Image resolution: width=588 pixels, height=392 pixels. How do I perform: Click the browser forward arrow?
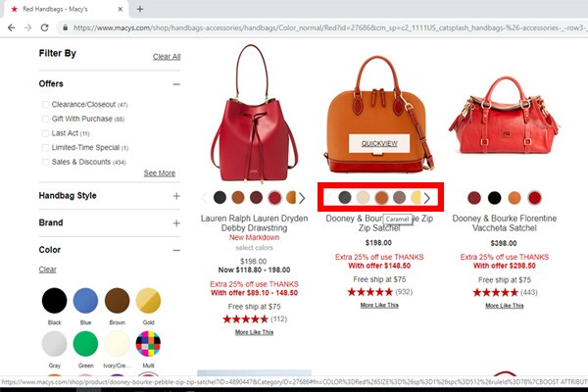point(28,27)
